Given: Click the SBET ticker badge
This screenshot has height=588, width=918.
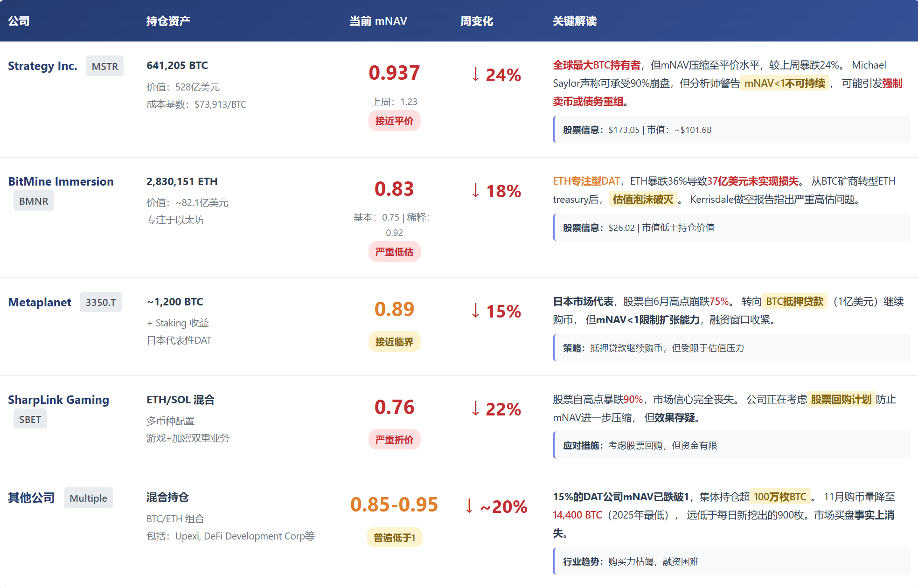Looking at the screenshot, I should 30,419.
